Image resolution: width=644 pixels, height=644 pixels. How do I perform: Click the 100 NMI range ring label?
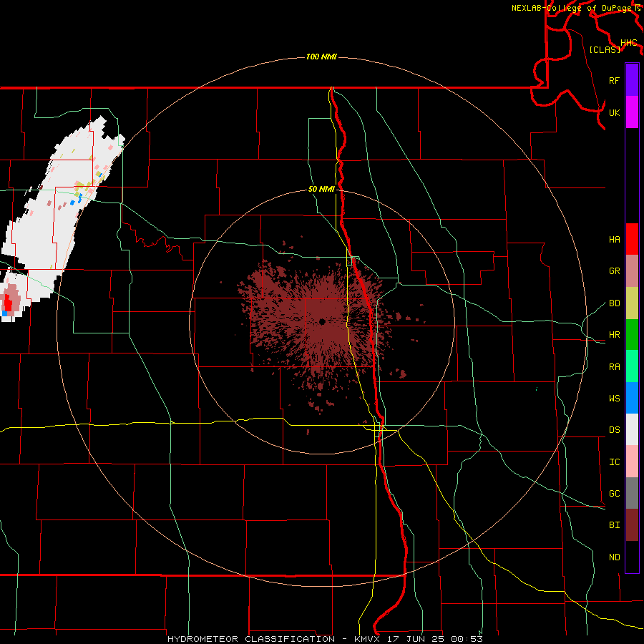[x=321, y=57]
